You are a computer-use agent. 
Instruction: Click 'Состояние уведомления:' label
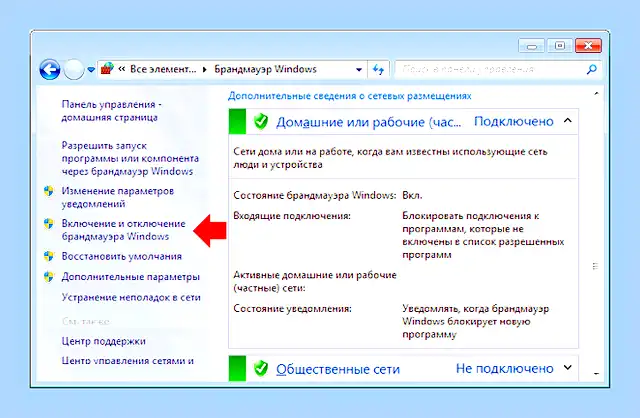point(292,308)
